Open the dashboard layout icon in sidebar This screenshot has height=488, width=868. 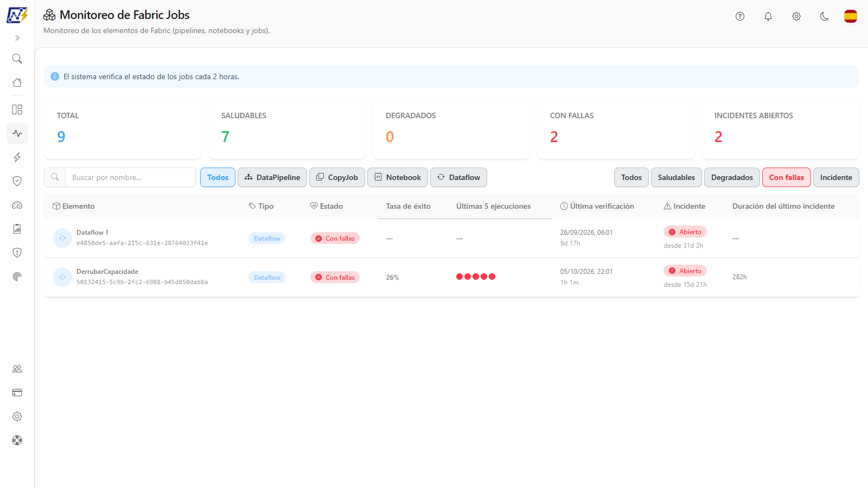[x=17, y=110]
